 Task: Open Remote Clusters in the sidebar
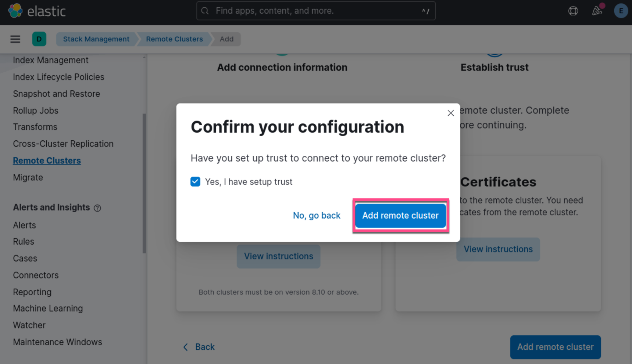pyautogui.click(x=47, y=161)
